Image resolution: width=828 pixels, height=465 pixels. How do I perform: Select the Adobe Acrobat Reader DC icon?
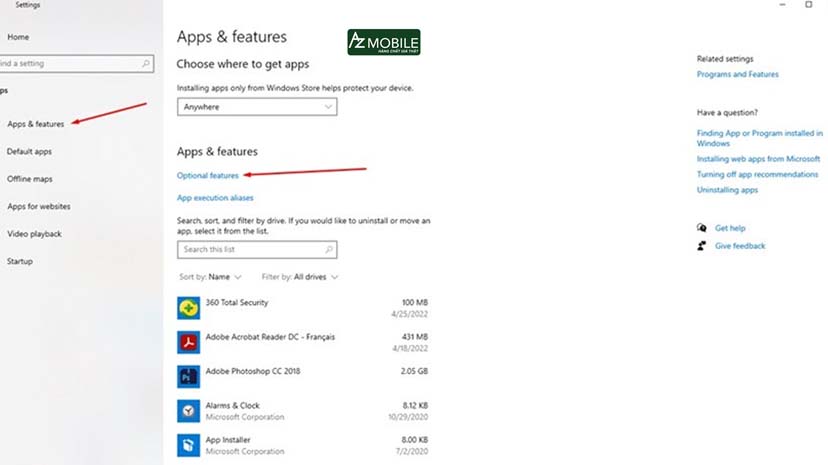(189, 343)
